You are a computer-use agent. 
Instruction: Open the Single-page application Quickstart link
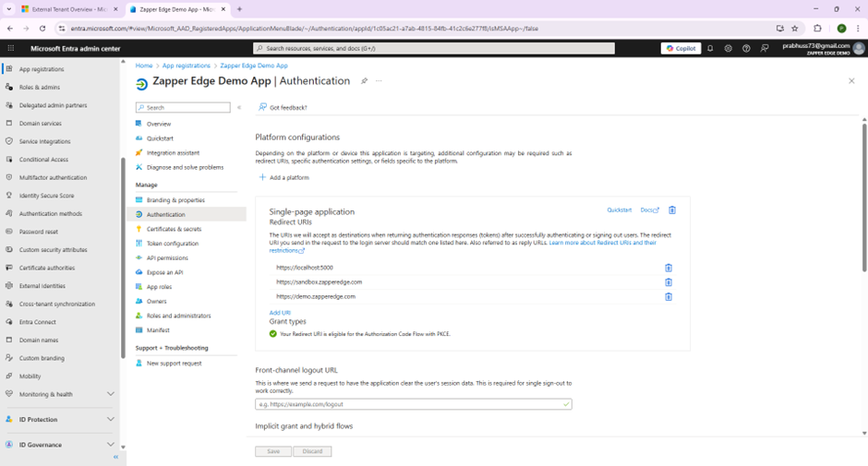[x=619, y=210]
